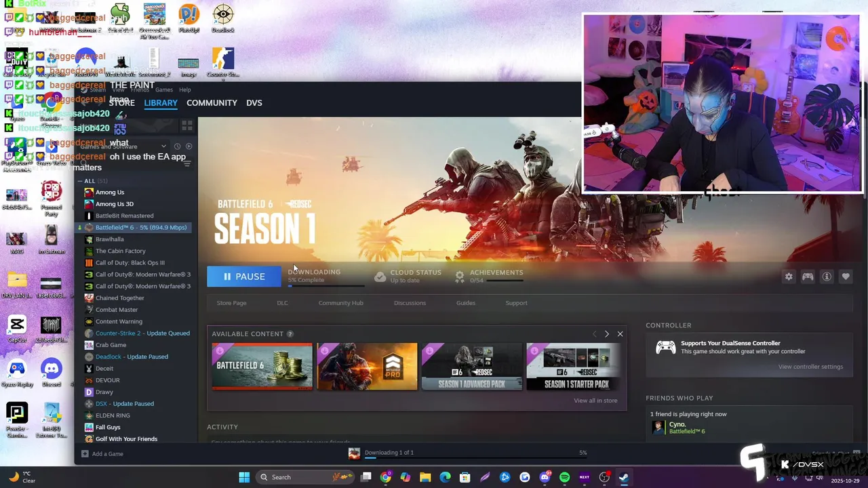Click the controller icon beside settings gear
This screenshot has width=868, height=488.
point(808,277)
